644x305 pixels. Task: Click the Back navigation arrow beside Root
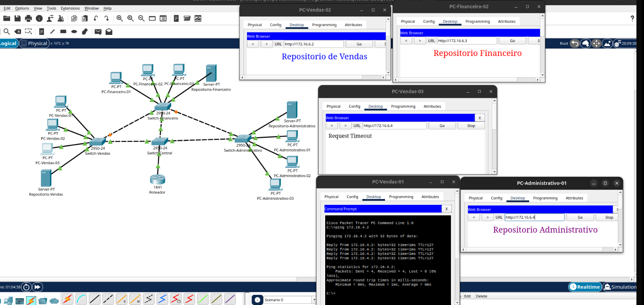575,43
